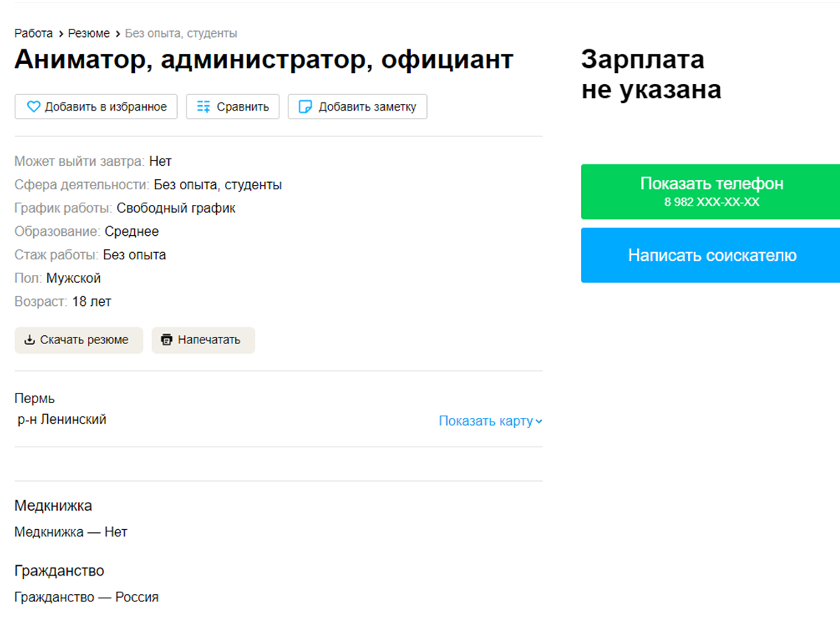Click the Сфера деятельности value Без опыта, студенты

pos(218,185)
